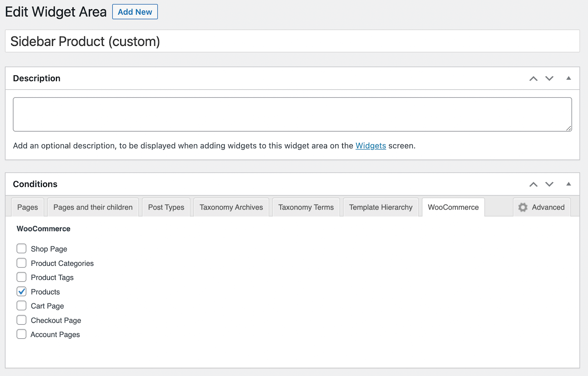The width and height of the screenshot is (588, 376).
Task: Move the Conditions panel down
Action: click(549, 184)
